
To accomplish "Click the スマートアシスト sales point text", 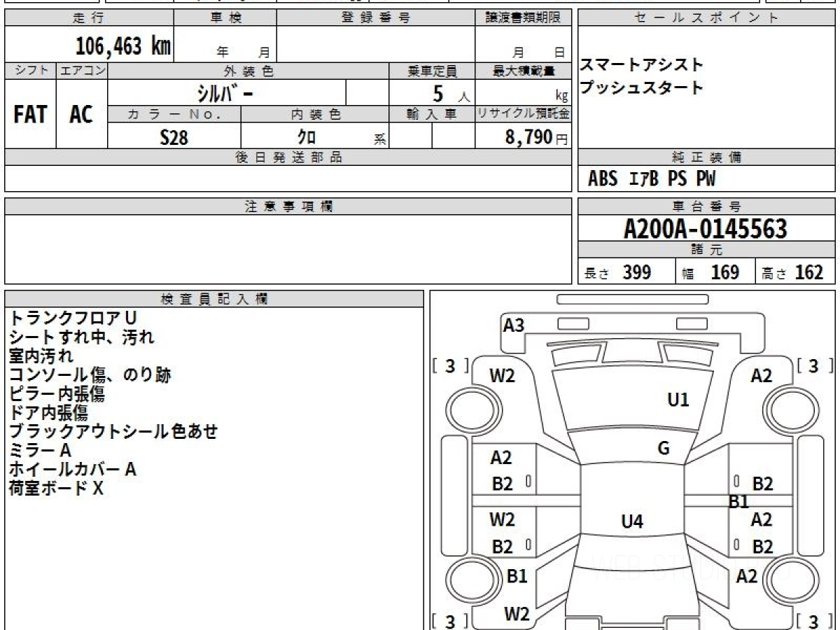I will (641, 65).
